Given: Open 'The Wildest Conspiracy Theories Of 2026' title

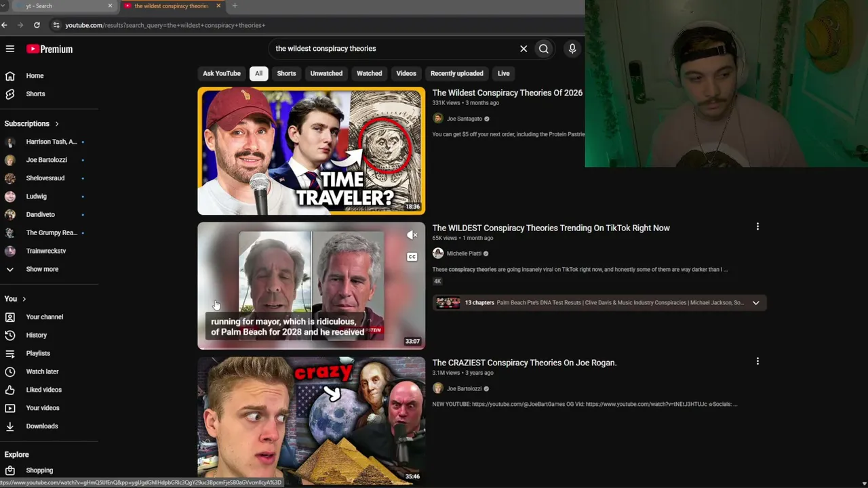Looking at the screenshot, I should (x=507, y=93).
